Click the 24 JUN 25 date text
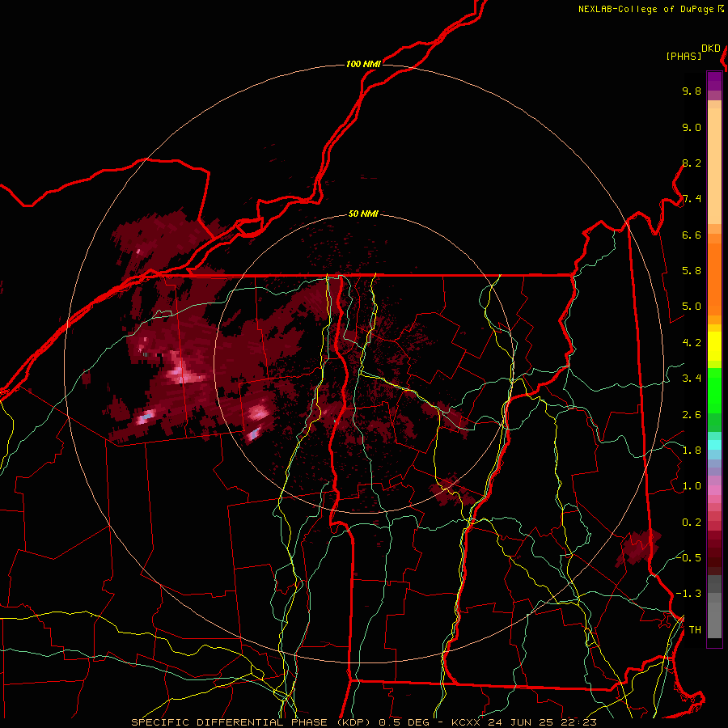Image resolution: width=728 pixels, height=728 pixels. tap(522, 722)
